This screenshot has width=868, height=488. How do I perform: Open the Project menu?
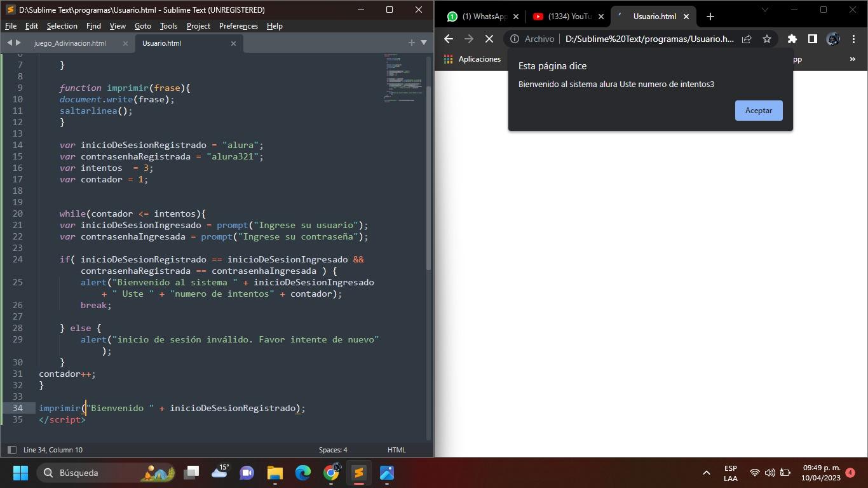pyautogui.click(x=198, y=26)
